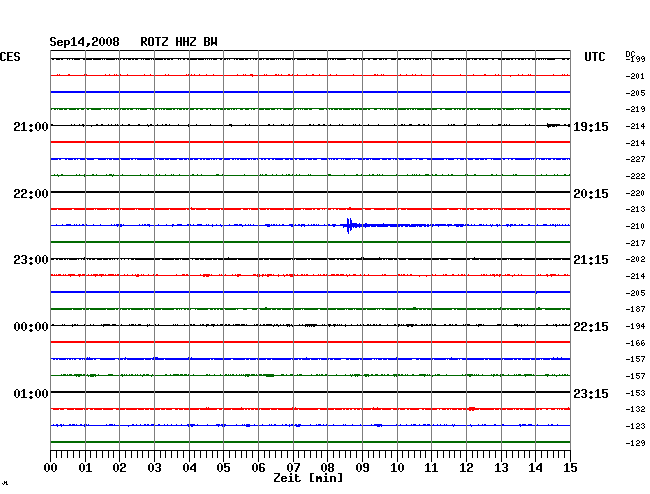Select minute tick label "04"
650x494 pixels.
click(x=189, y=468)
